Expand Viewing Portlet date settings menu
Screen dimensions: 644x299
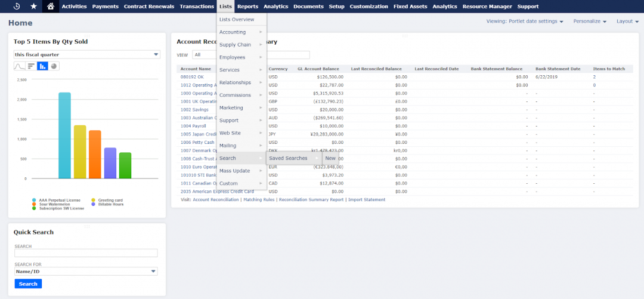tap(525, 21)
